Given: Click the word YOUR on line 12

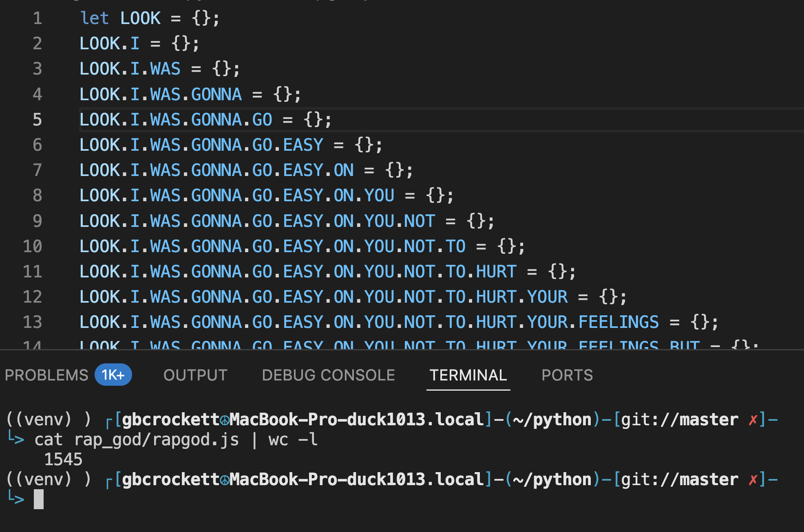Looking at the screenshot, I should tap(547, 297).
